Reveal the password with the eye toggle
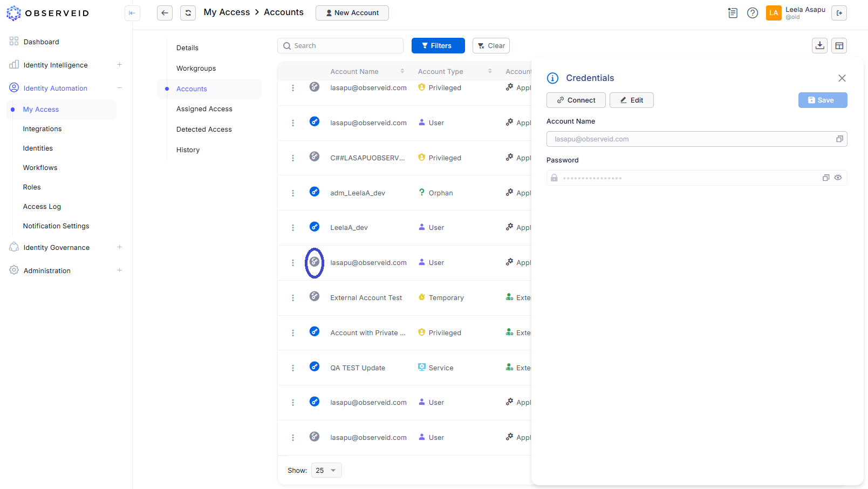This screenshot has width=868, height=489. 838,178
